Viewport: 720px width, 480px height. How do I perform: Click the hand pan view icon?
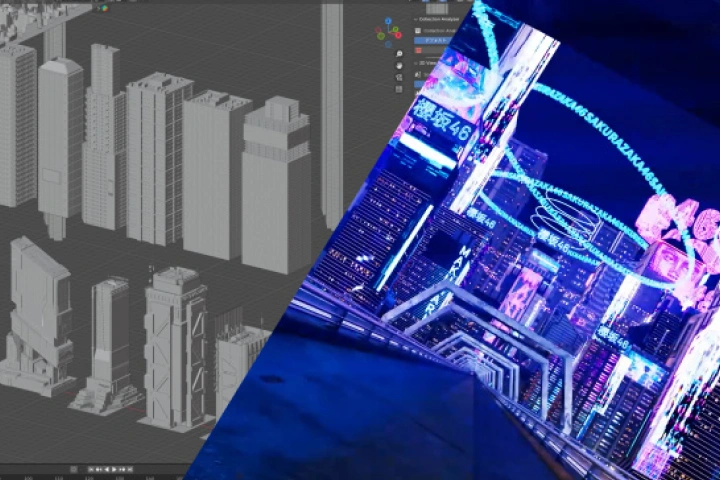coord(399,65)
